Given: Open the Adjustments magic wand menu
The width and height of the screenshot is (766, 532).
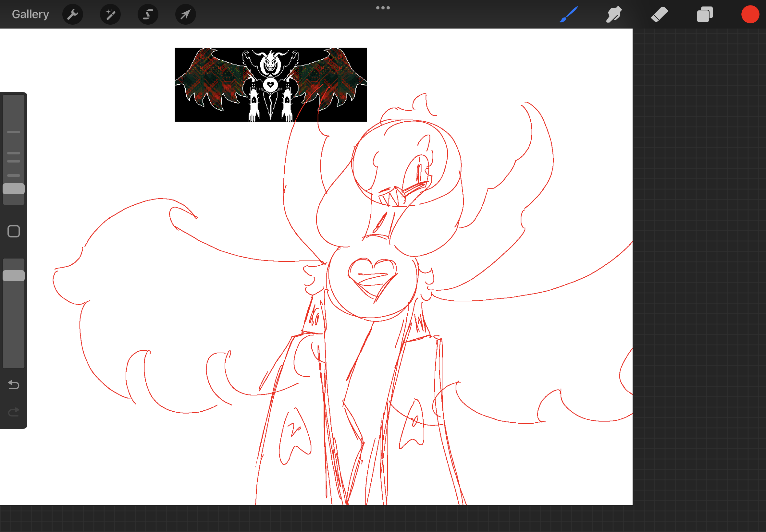Looking at the screenshot, I should 110,14.
